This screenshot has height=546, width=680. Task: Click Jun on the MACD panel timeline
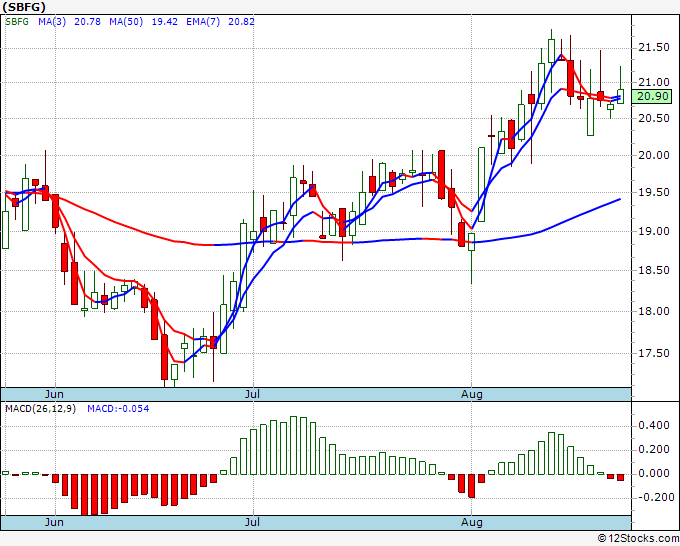[x=54, y=522]
